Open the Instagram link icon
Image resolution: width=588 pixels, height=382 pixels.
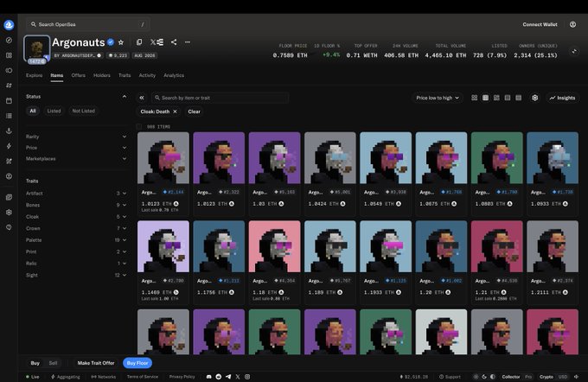(x=247, y=377)
